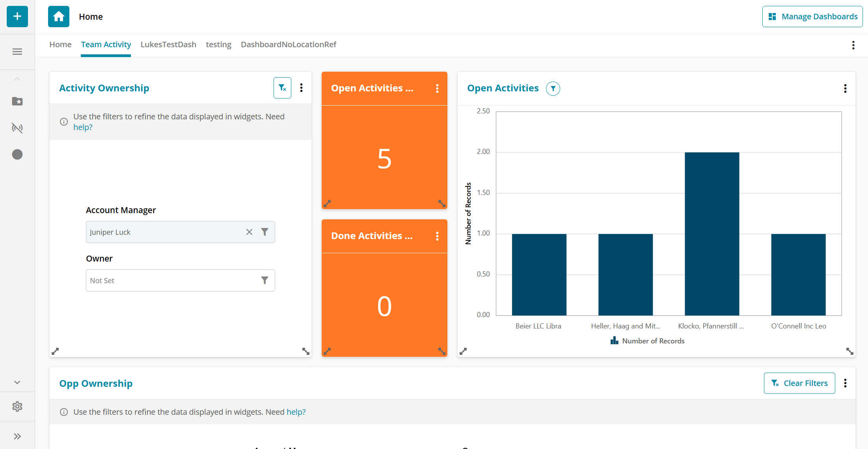Screen dimensions: 868x449
Task: Expand the sidebar with double chevron
Action: [17, 436]
